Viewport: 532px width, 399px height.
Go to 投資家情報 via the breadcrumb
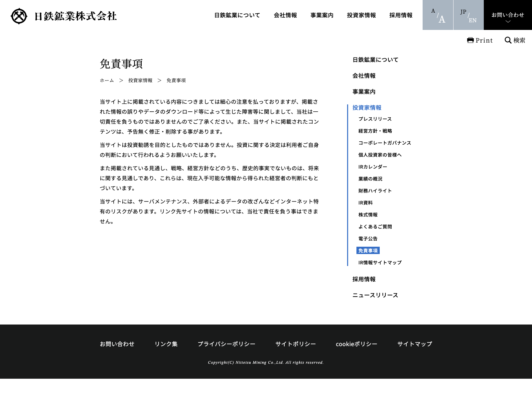(140, 80)
